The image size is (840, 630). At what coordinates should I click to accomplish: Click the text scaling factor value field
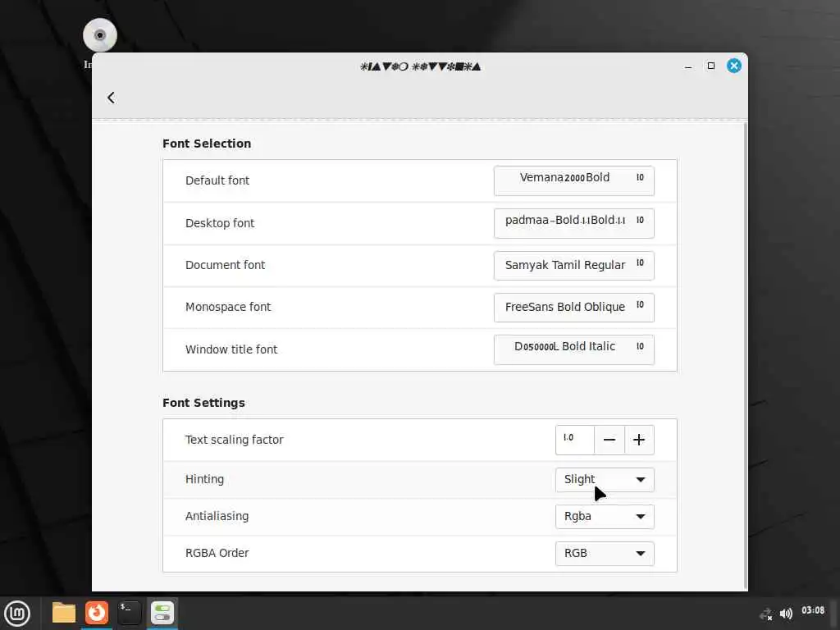tap(575, 440)
